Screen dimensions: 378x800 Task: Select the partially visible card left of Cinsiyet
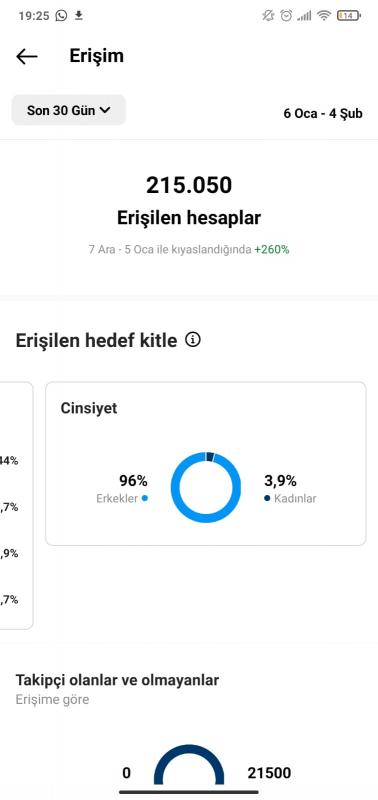coord(16,506)
